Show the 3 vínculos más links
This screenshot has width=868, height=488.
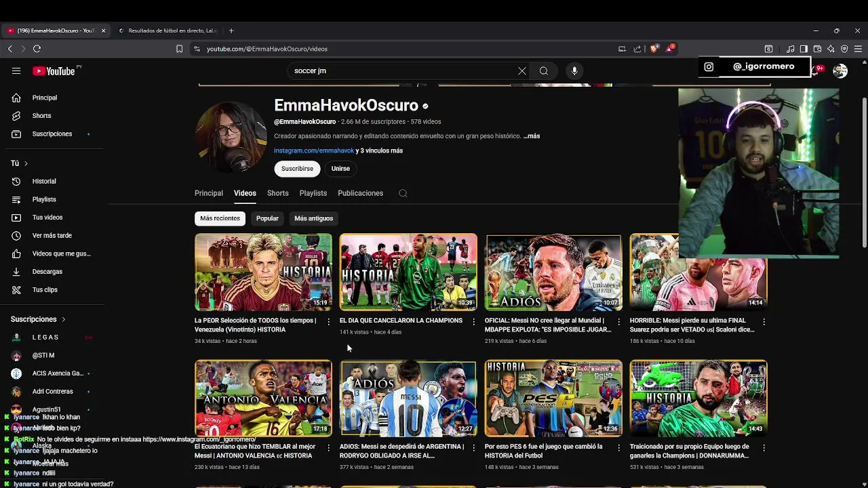(x=379, y=150)
